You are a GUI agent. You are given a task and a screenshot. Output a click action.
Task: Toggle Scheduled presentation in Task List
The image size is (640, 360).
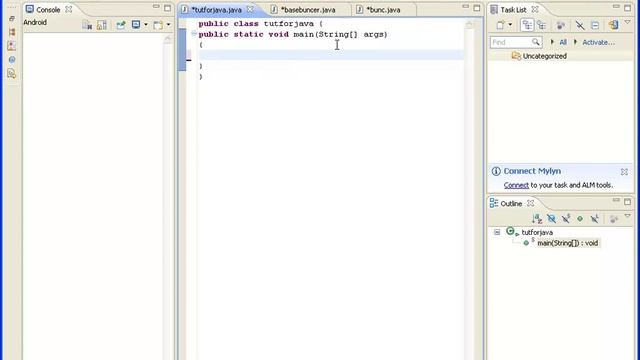click(542, 25)
